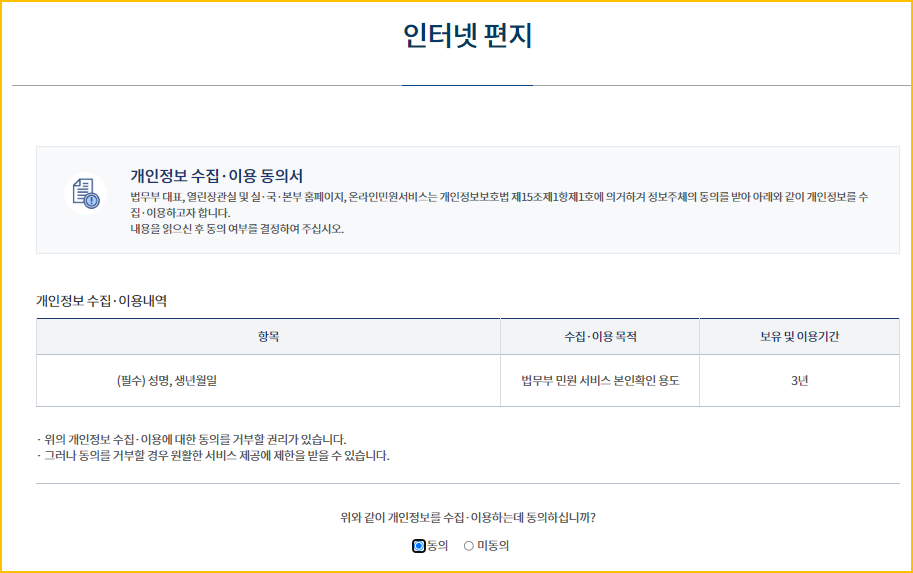Click the document privacy notice icon

[x=86, y=193]
